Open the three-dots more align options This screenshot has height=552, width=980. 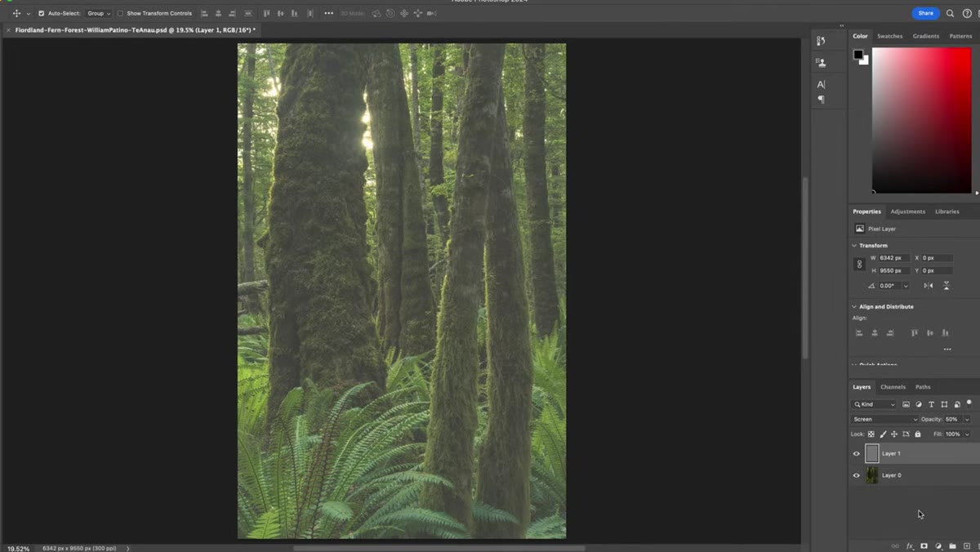point(328,13)
